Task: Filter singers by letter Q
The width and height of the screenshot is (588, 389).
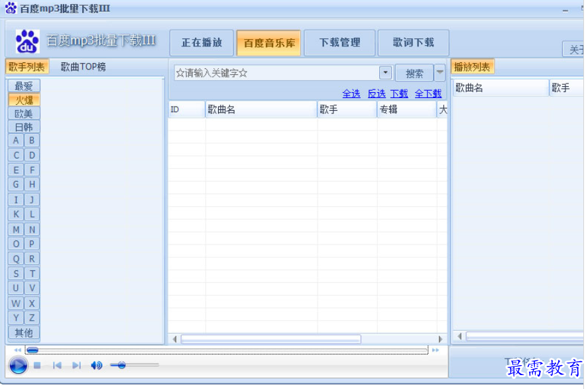Action: tap(16, 259)
